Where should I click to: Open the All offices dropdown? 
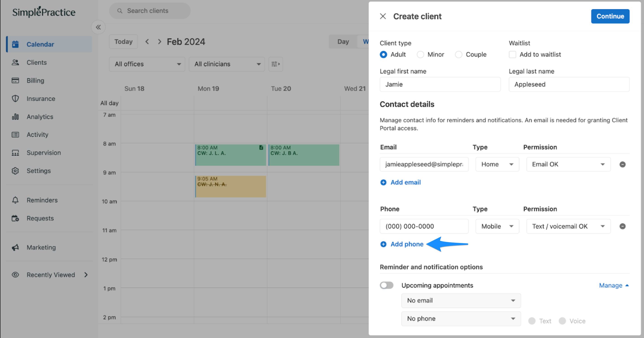[x=147, y=64]
